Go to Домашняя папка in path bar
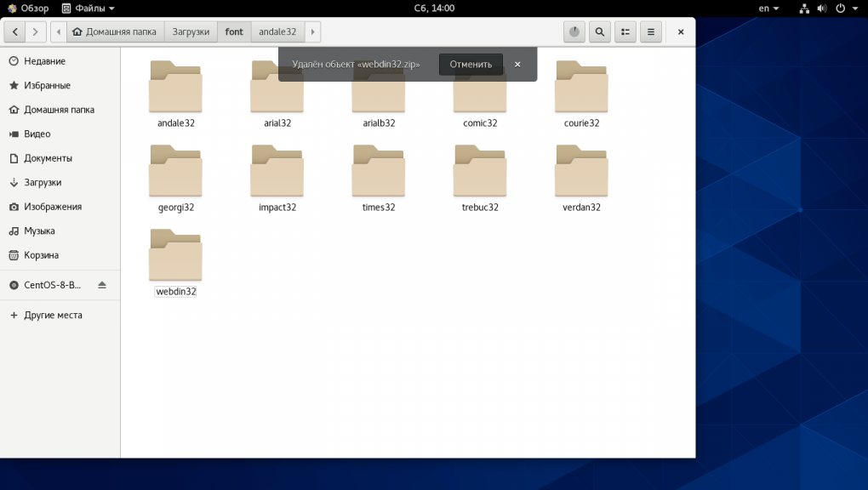This screenshot has height=490, width=868. pyautogui.click(x=115, y=32)
